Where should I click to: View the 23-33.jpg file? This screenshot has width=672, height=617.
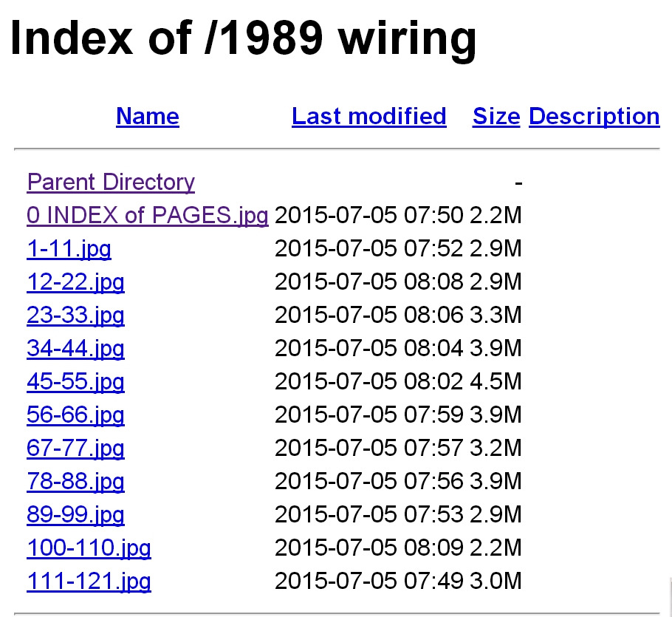pos(75,316)
